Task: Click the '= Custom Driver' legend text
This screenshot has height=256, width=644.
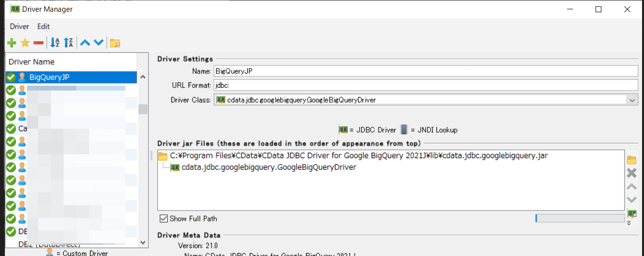Action: tap(82, 253)
